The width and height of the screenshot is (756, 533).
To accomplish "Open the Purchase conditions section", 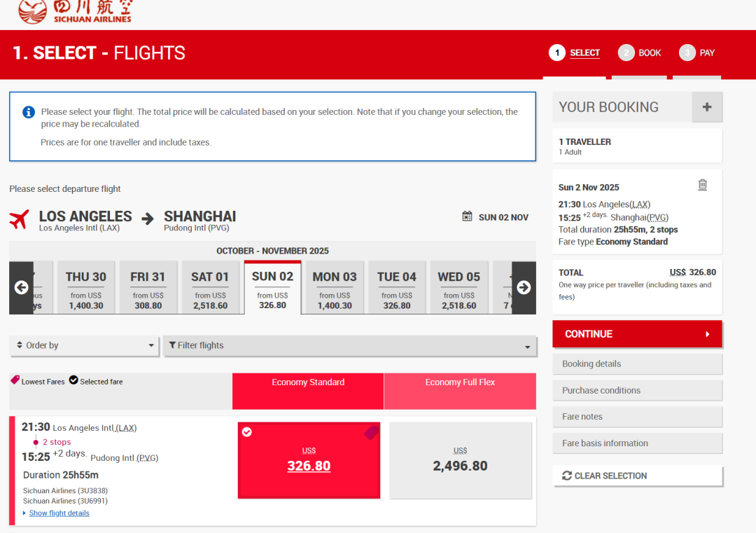I will tap(637, 390).
